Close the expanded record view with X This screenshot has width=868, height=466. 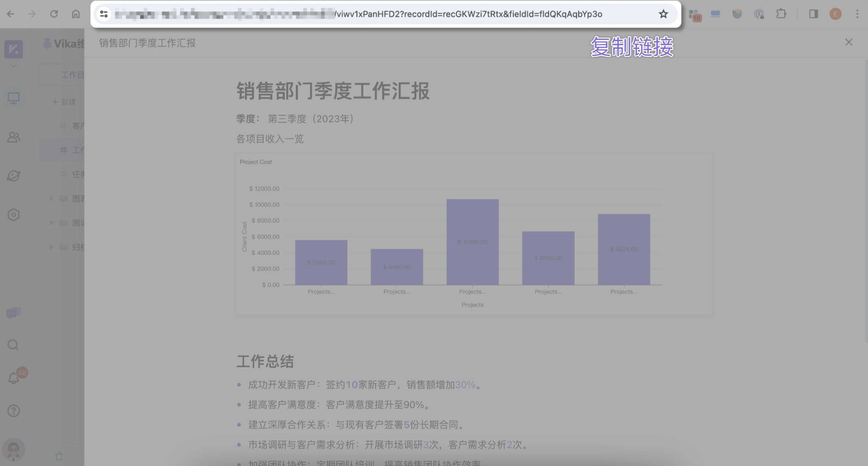click(848, 42)
